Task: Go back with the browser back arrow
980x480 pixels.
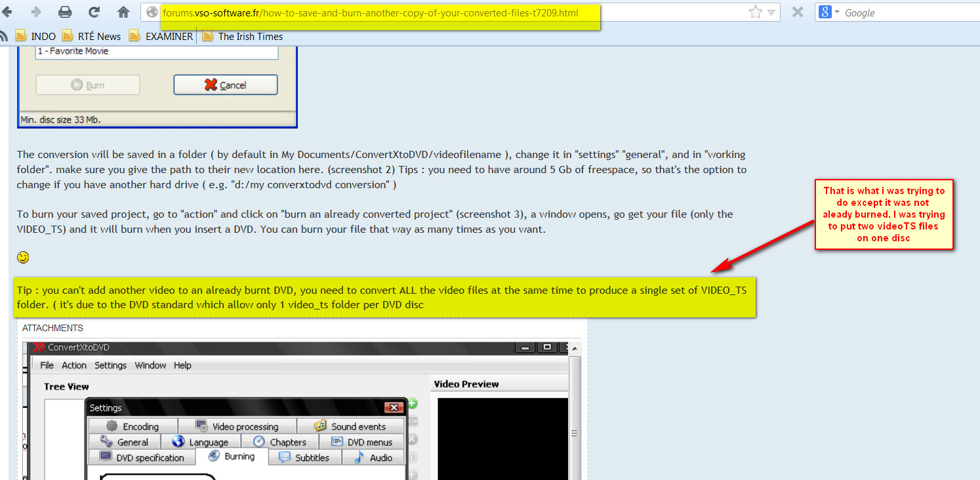Action: (7, 12)
